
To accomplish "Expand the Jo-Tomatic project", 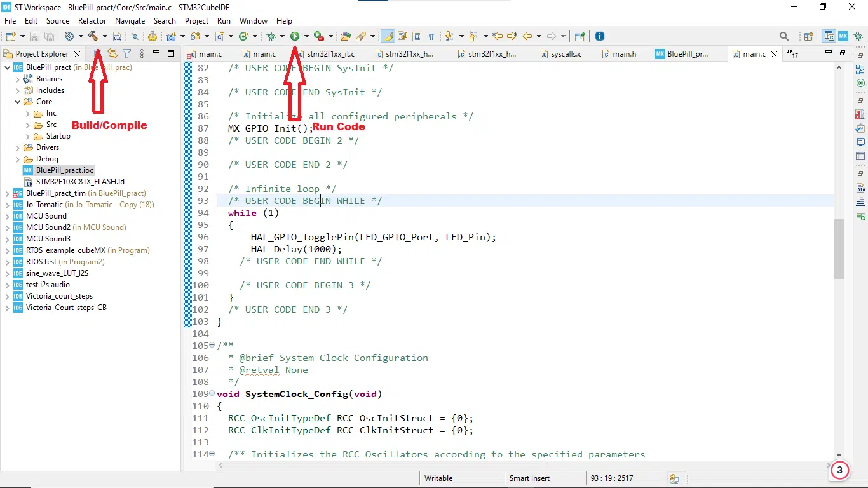I will click(8, 205).
